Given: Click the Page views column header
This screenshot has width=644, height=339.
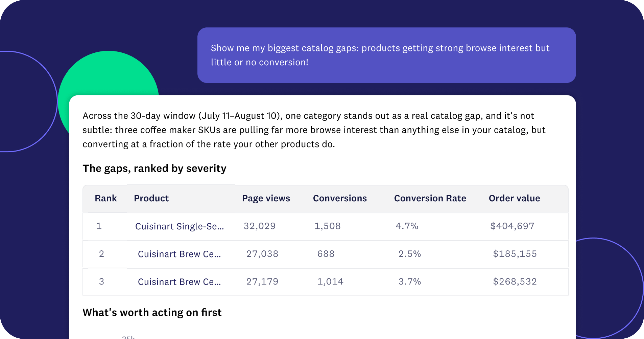Looking at the screenshot, I should point(266,198).
